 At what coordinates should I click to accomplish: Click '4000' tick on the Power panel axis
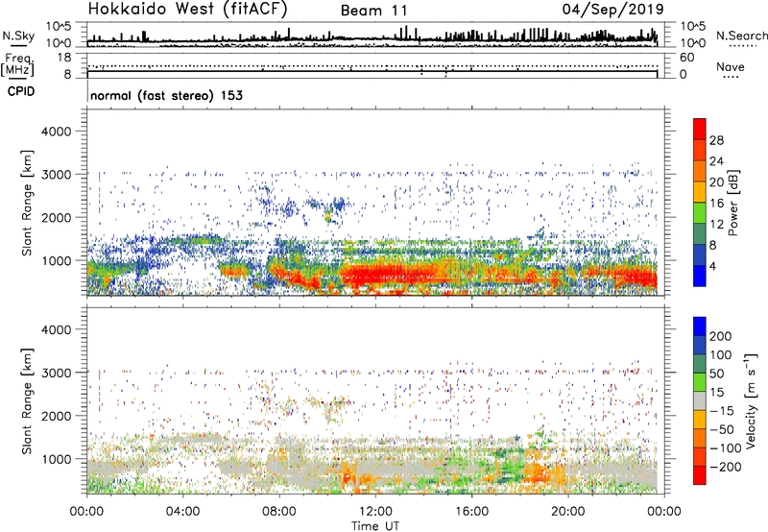pyautogui.click(x=57, y=132)
